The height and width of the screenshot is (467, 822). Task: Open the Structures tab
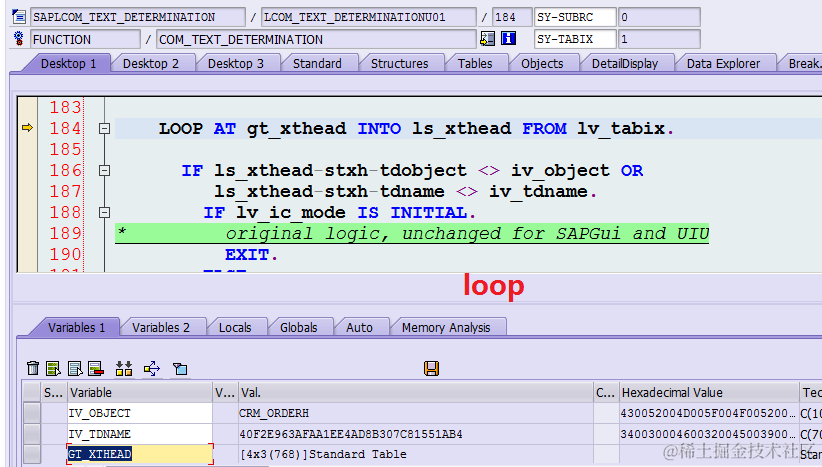coord(399,63)
